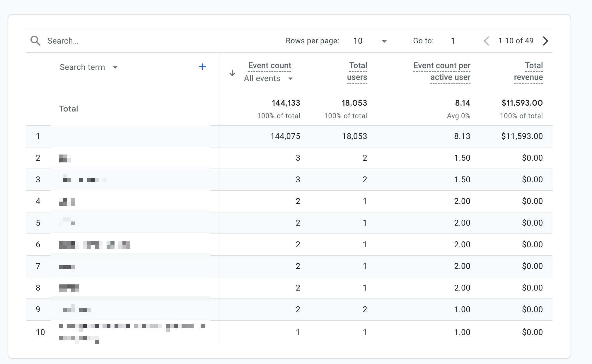Go to the previous page of results
This screenshot has height=364, width=592.
point(487,41)
